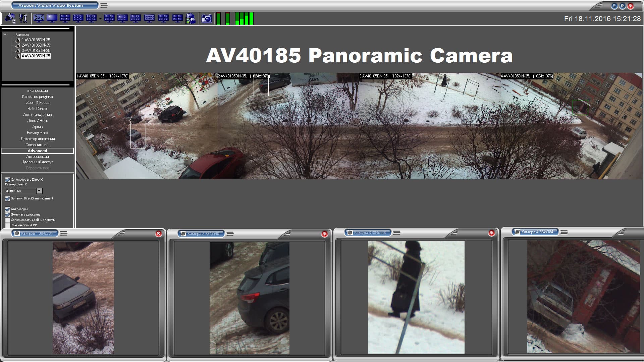Expand the layout selector dropdown arrow
This screenshot has width=644, height=362.
coord(100,19)
